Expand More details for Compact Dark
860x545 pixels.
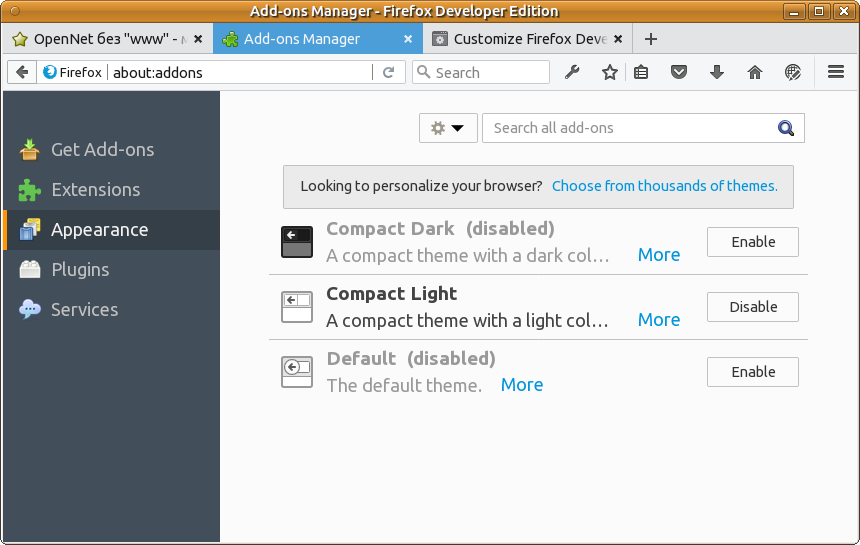point(659,255)
